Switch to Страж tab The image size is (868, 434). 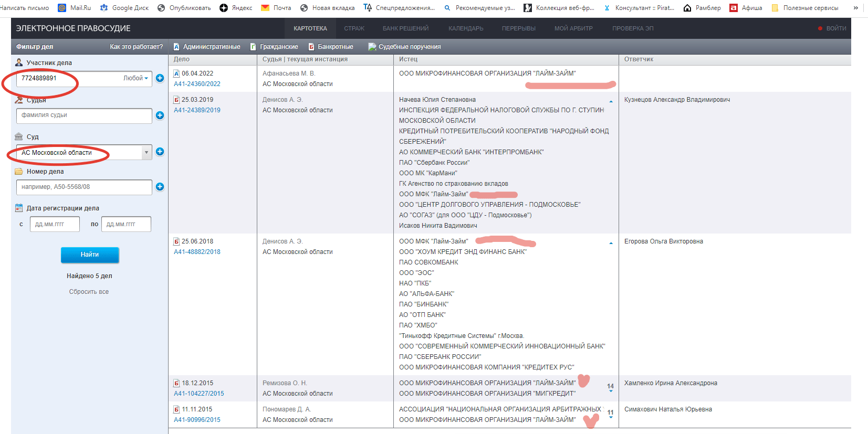pos(354,28)
